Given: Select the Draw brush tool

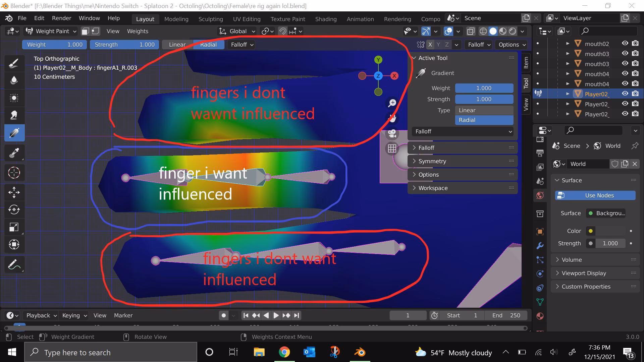Looking at the screenshot, I should pos(14,63).
